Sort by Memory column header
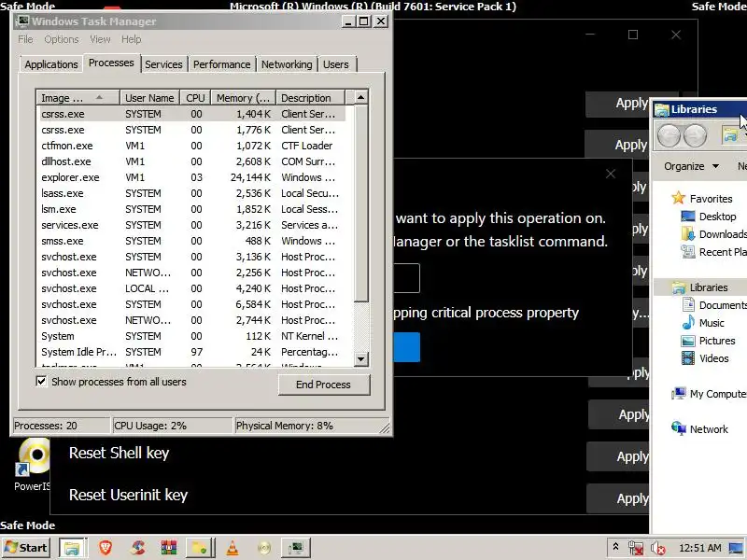The image size is (747, 560). pyautogui.click(x=244, y=98)
